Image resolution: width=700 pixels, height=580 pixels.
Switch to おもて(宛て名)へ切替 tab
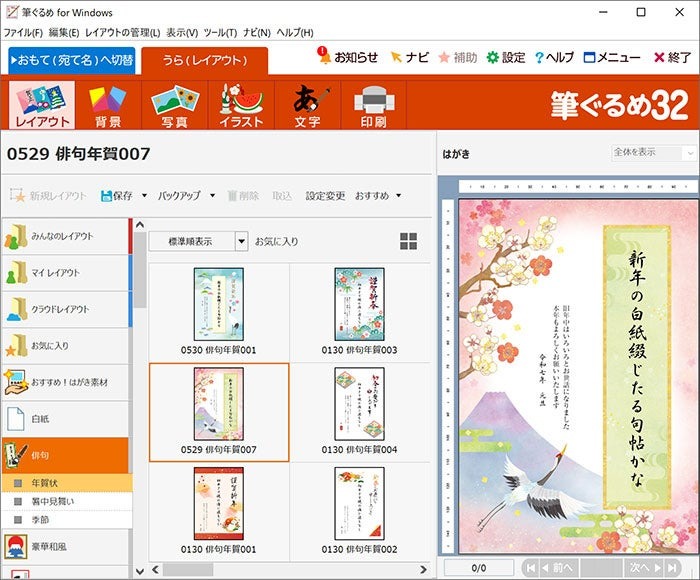pos(71,60)
